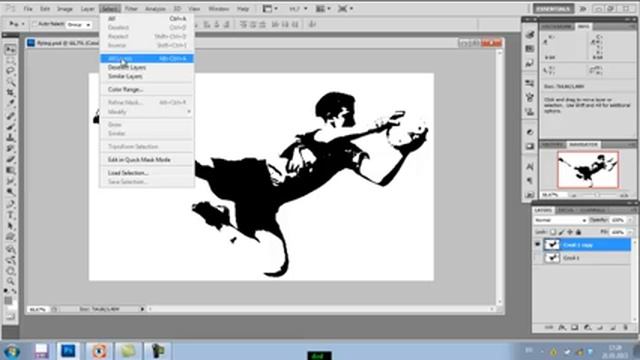Viewport: 640px width, 360px height.
Task: Select the Quick Selection tool
Action: coord(10,82)
